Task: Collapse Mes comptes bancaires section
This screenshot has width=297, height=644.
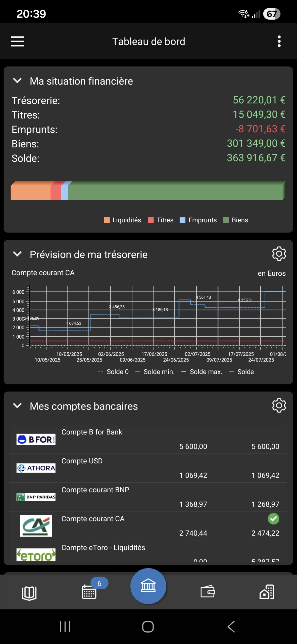Action: coord(17,406)
